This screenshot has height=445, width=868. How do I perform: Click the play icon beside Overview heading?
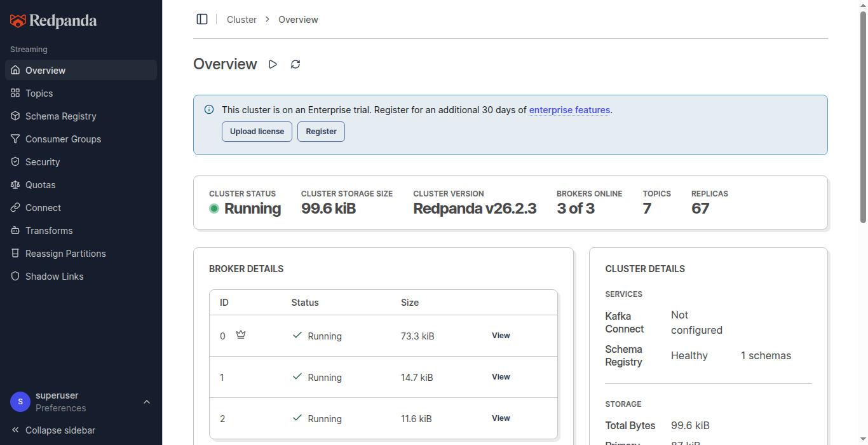pyautogui.click(x=273, y=64)
